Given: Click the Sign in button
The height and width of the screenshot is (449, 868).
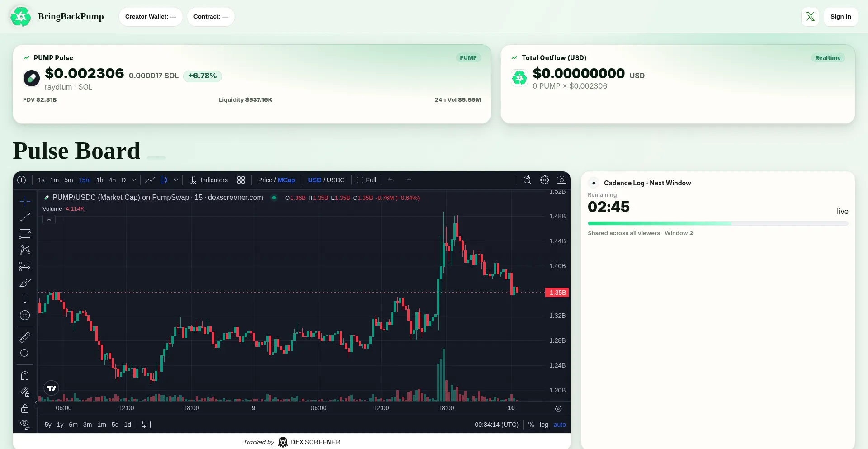Looking at the screenshot, I should click(x=840, y=17).
